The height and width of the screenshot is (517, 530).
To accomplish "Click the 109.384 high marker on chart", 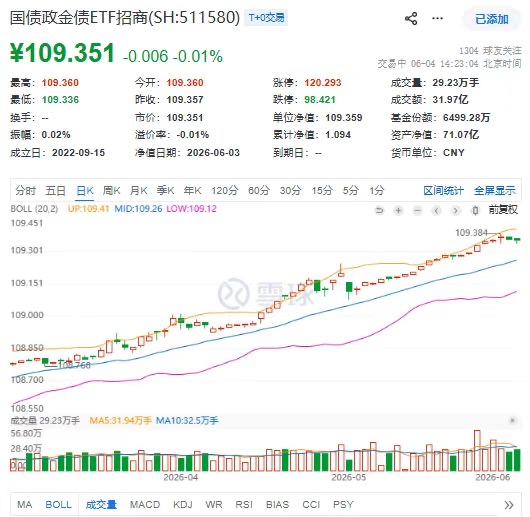I will (471, 233).
